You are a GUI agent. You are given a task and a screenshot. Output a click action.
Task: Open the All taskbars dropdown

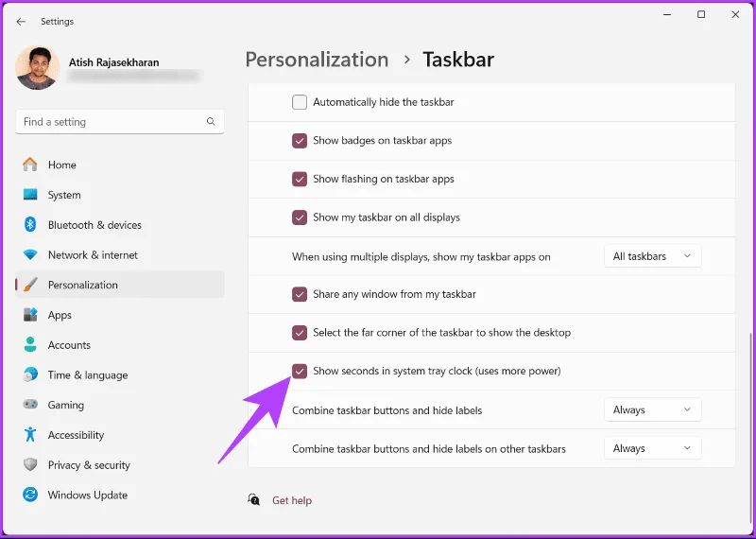tap(652, 256)
